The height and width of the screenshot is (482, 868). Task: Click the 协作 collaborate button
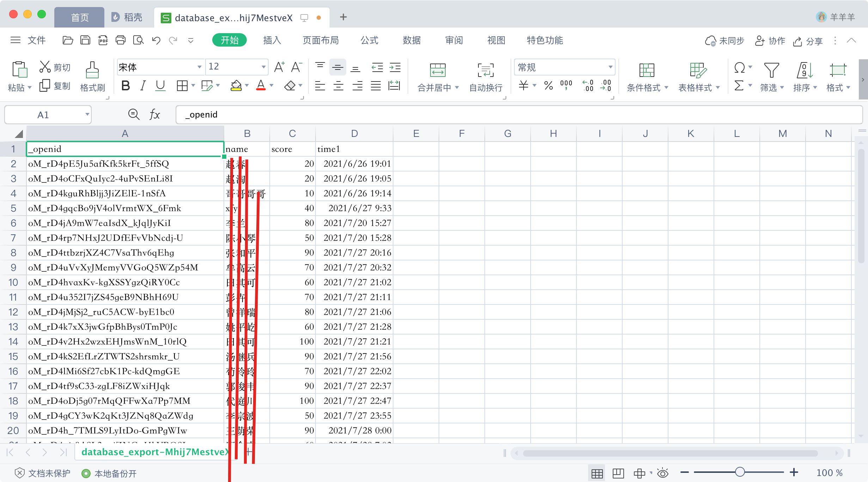coord(770,41)
